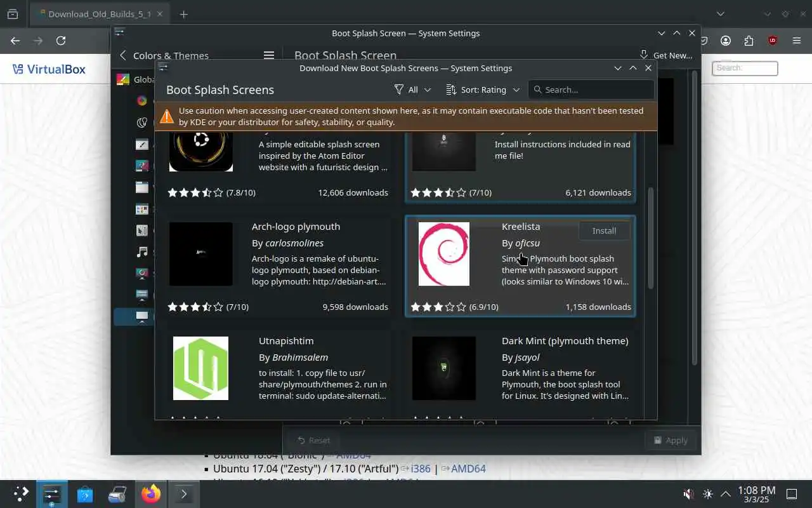
Task: Select System Sounds music note icon
Action: pos(142,252)
